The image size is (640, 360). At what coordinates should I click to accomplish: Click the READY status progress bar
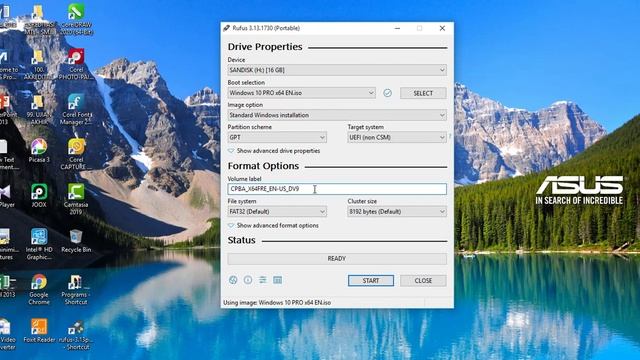[337, 259]
